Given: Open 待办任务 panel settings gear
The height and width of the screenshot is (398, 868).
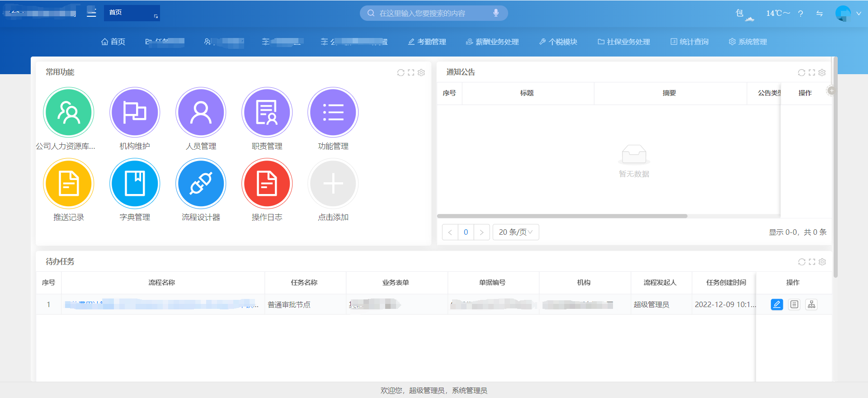Looking at the screenshot, I should pyautogui.click(x=822, y=262).
